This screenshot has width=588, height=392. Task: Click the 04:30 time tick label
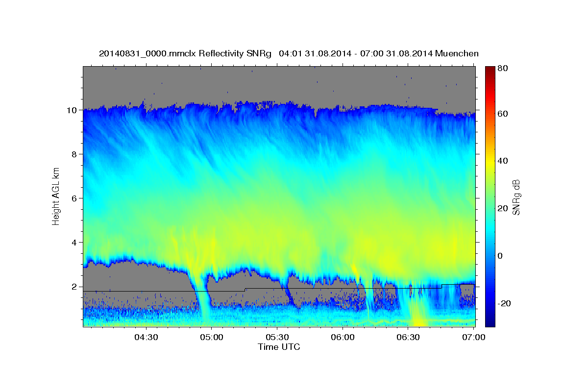(146, 337)
